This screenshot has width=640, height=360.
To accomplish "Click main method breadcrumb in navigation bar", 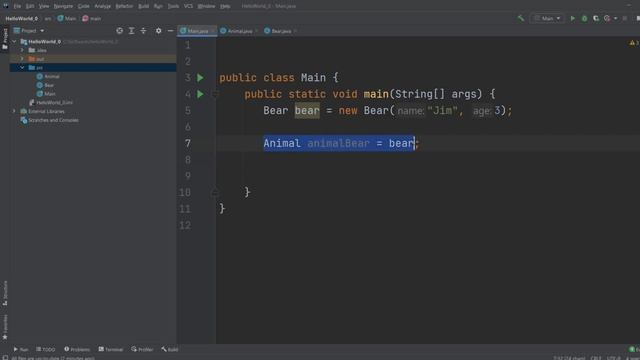I will pos(91,18).
